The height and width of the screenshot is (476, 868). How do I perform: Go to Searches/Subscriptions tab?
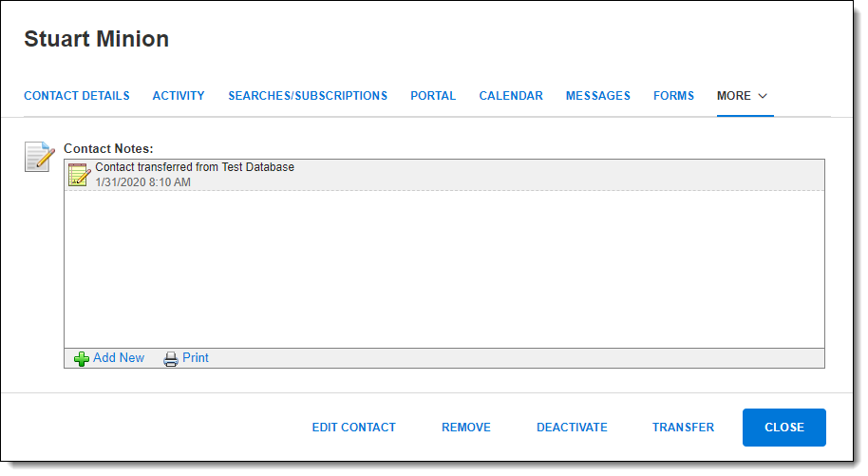[x=308, y=96]
